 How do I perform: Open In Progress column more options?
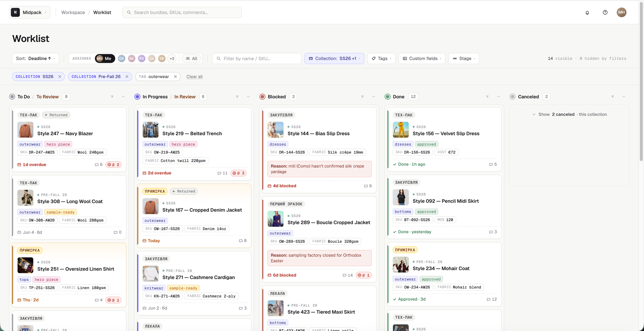click(248, 97)
